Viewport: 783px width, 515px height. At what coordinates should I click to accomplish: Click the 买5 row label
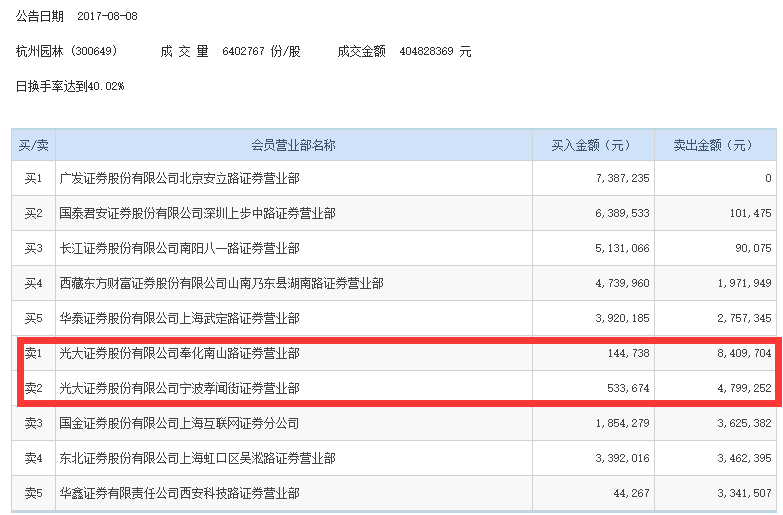click(33, 318)
